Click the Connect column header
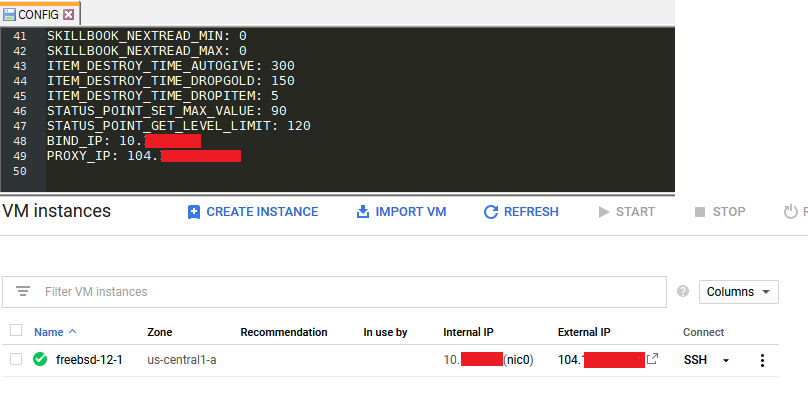This screenshot has width=808, height=397. pos(703,332)
